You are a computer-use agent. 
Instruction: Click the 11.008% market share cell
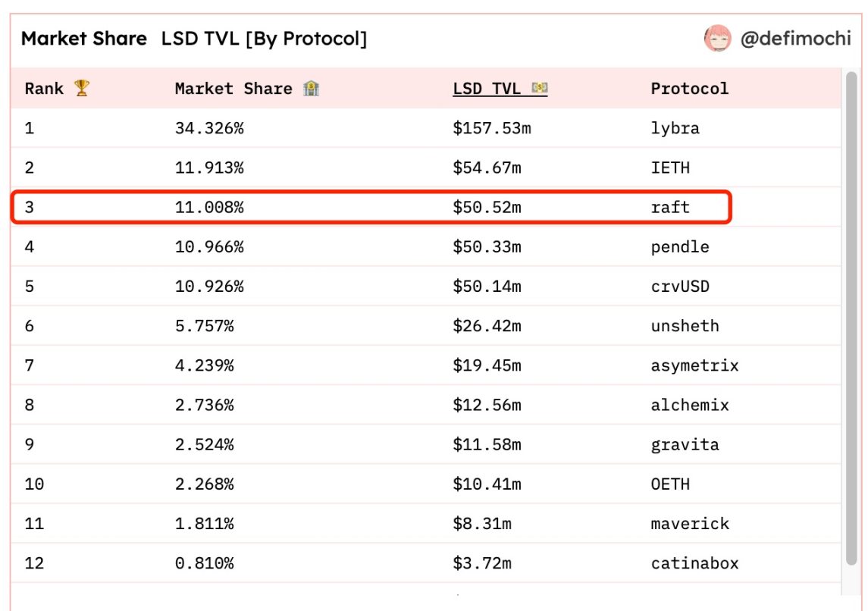[x=209, y=207]
